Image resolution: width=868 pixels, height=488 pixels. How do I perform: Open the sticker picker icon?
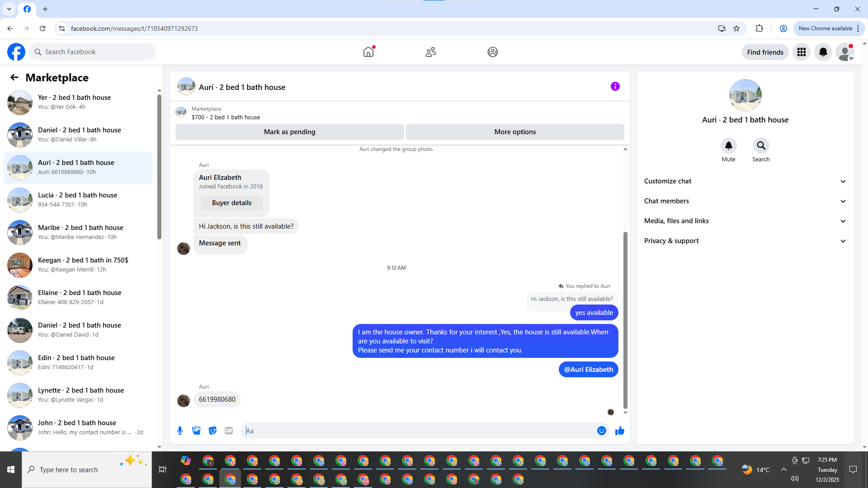coord(212,431)
